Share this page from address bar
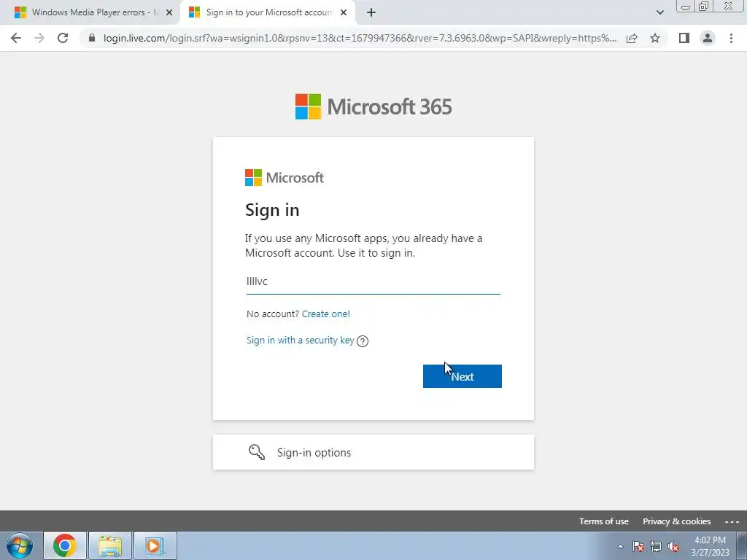 (632, 38)
